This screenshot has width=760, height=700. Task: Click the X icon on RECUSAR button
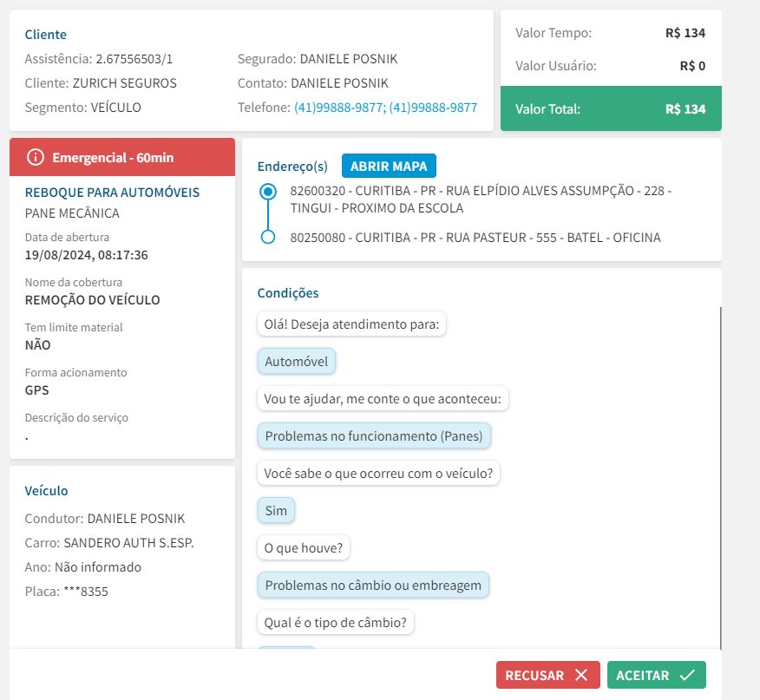pos(581,675)
